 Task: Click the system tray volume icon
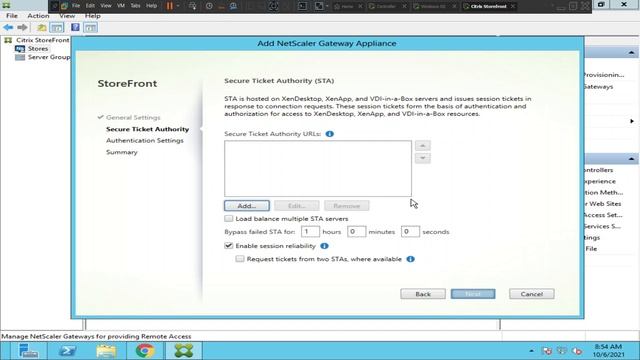point(577,351)
